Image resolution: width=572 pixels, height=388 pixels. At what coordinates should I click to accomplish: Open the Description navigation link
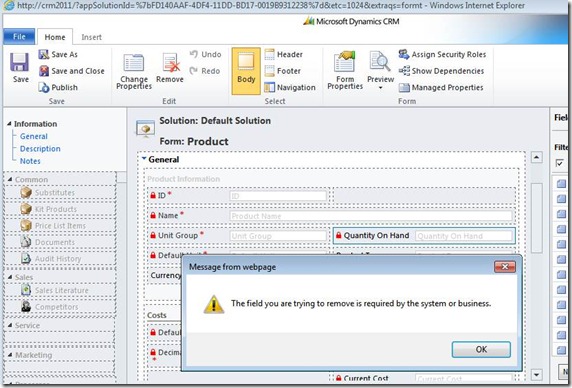(40, 149)
